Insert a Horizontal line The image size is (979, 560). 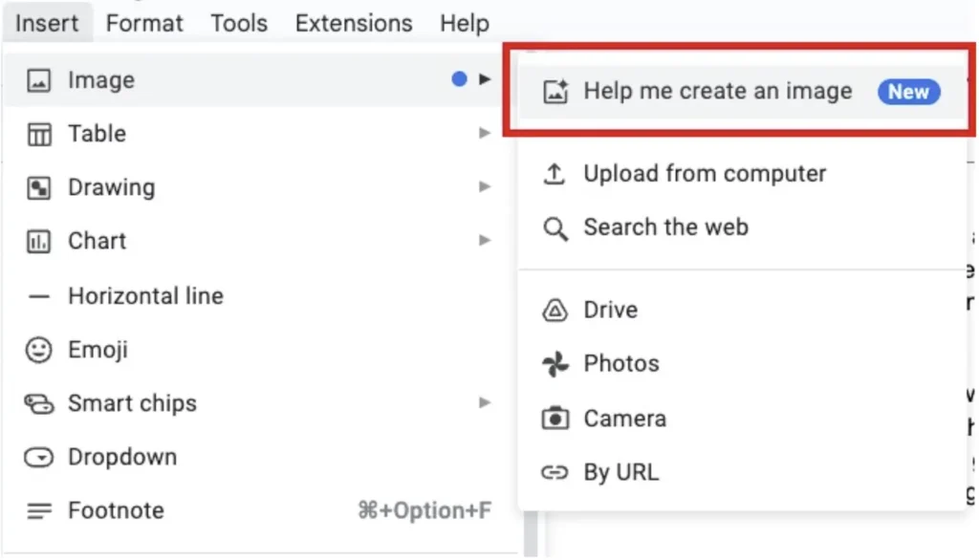145,296
